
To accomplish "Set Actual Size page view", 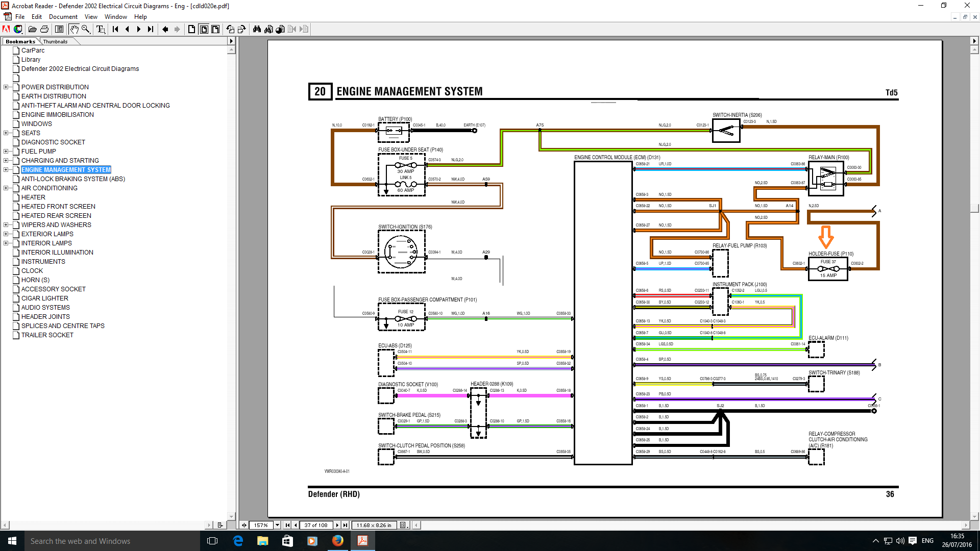I will pos(192,29).
